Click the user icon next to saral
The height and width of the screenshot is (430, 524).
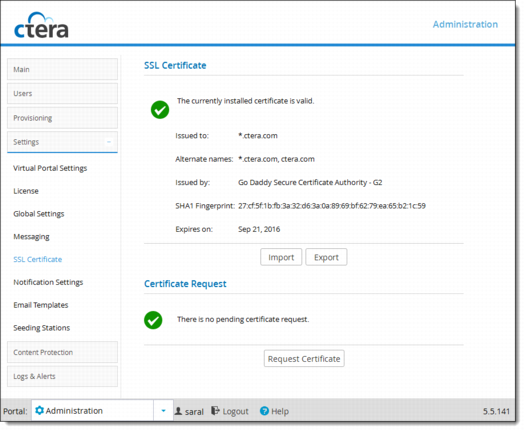pos(178,411)
